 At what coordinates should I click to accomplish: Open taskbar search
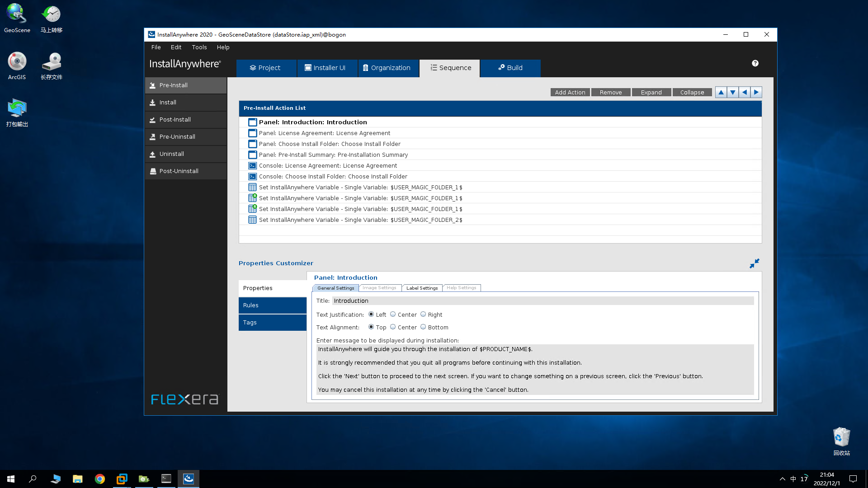(33, 479)
